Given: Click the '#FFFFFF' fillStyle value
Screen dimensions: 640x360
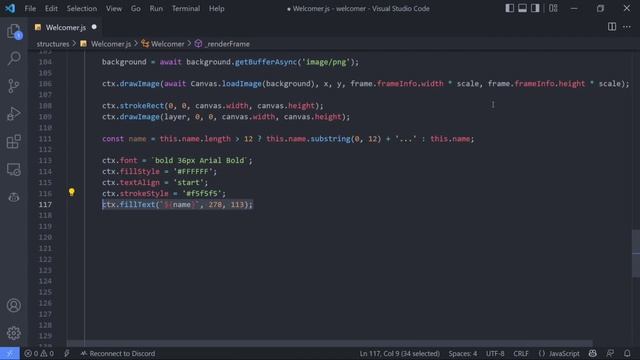Looking at the screenshot, I should [193, 171].
